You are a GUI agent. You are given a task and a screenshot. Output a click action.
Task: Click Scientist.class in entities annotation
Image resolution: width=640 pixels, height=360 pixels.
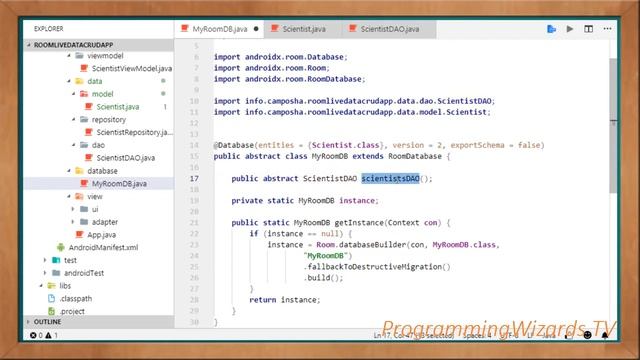tap(345, 145)
